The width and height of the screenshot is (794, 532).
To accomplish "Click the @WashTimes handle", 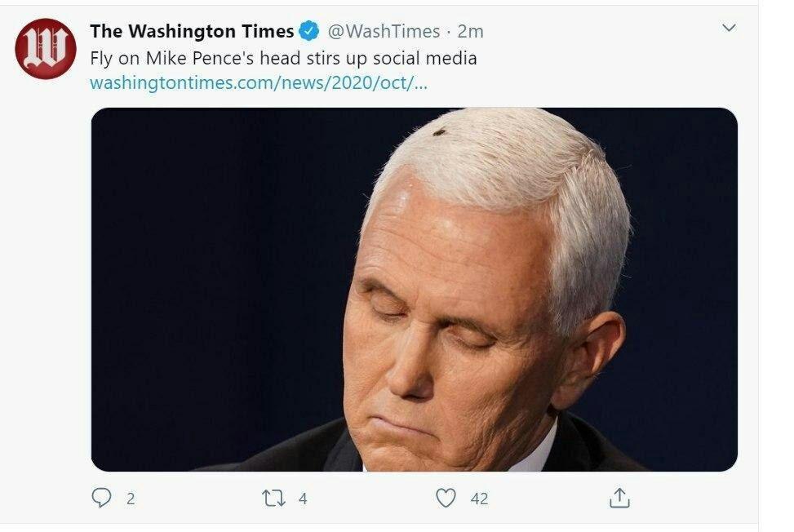I will pyautogui.click(x=383, y=32).
